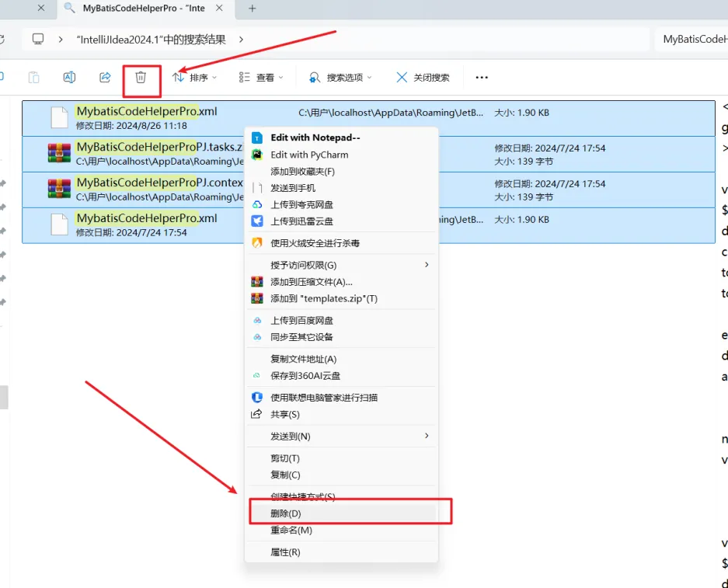The height and width of the screenshot is (588, 728).
Task: Click the blank file icon of first xml
Action: pos(59,117)
